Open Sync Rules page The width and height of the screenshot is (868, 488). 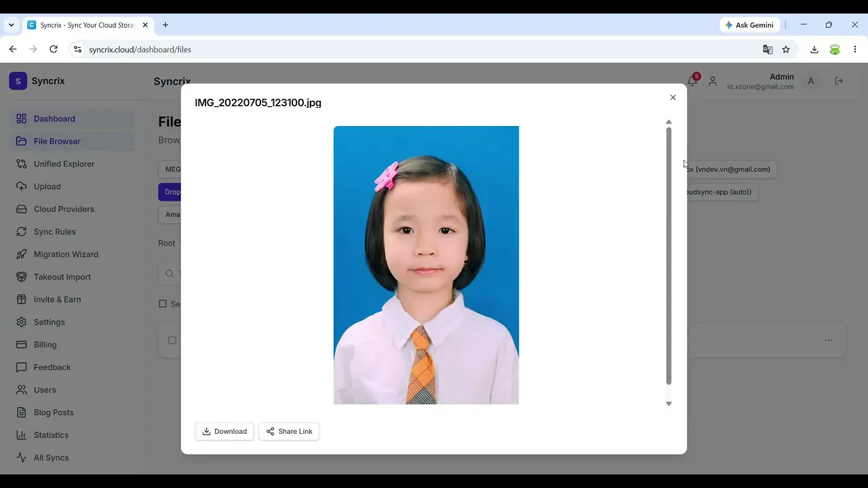[x=72, y=231]
